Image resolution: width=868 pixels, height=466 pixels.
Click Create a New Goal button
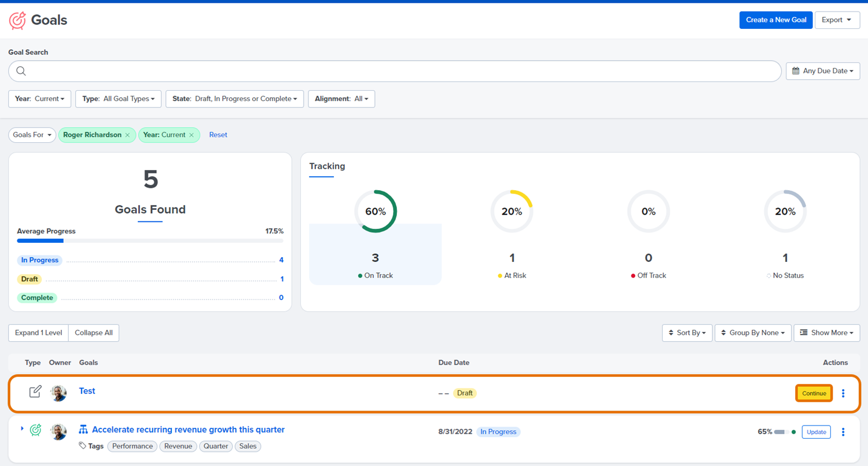[x=776, y=20]
